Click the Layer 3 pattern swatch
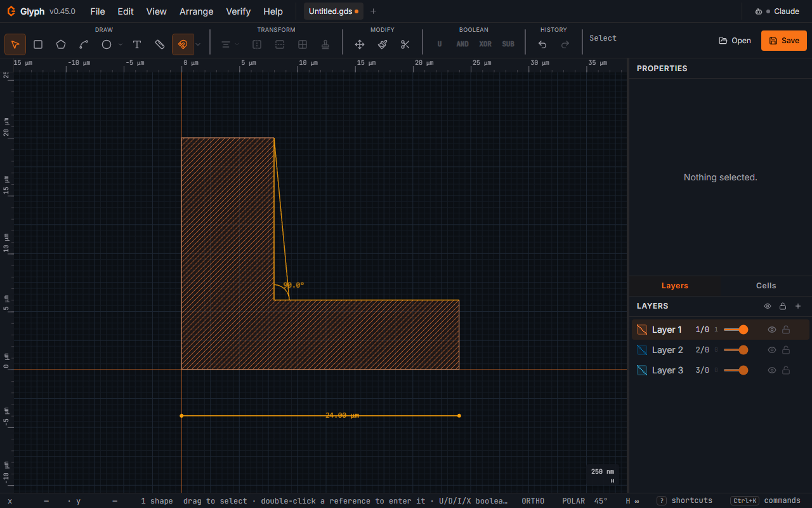The image size is (812, 508). click(x=642, y=370)
